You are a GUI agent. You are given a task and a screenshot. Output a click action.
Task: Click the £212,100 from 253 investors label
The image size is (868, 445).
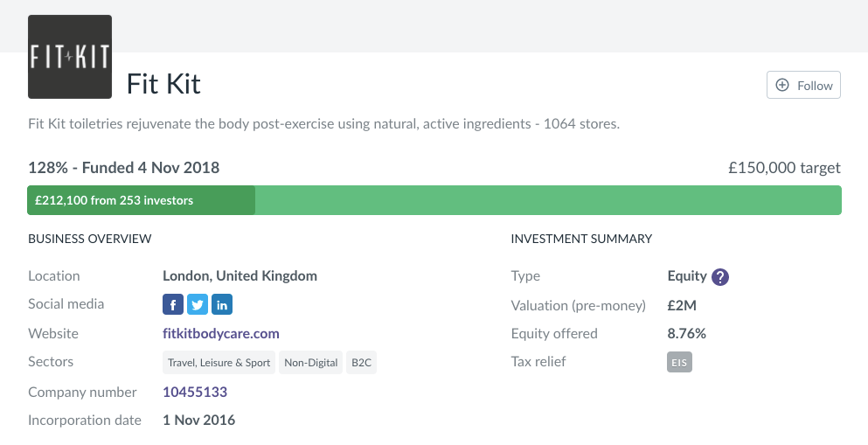coord(114,200)
